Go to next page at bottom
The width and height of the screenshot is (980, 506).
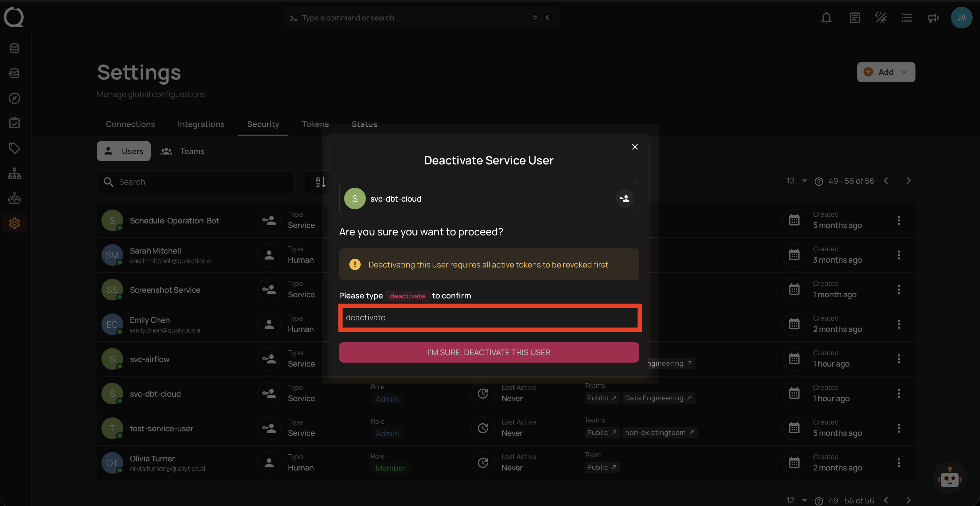(908, 500)
